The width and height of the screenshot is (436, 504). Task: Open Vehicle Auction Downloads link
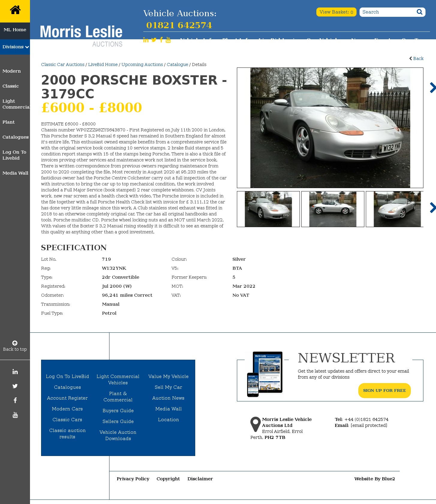click(118, 435)
